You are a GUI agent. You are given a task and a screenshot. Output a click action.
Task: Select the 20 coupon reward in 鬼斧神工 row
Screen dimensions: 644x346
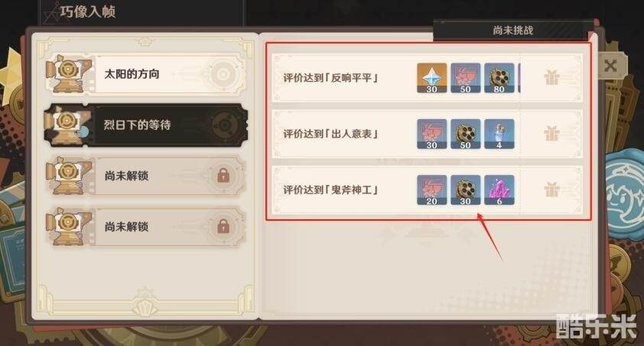coord(431,190)
